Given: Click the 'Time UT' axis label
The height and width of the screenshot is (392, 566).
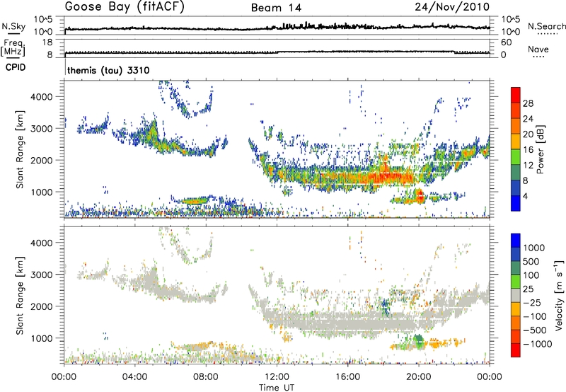Looking at the screenshot, I should point(277,388).
